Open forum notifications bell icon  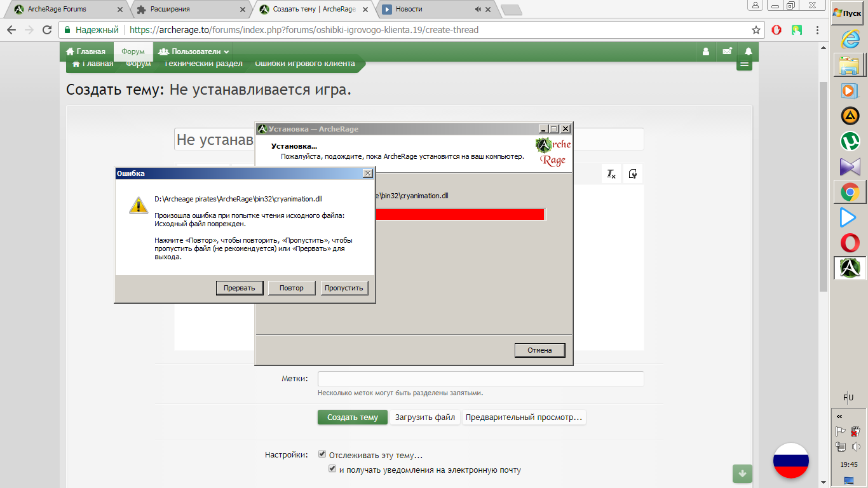click(x=749, y=51)
